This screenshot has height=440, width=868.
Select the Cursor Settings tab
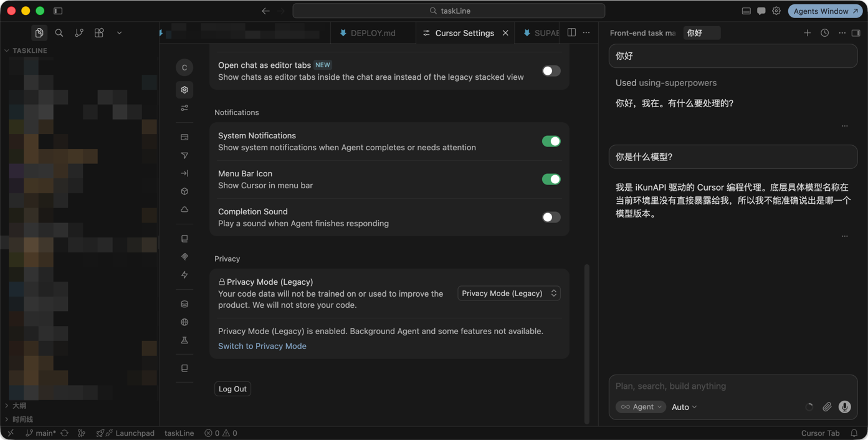pos(464,33)
